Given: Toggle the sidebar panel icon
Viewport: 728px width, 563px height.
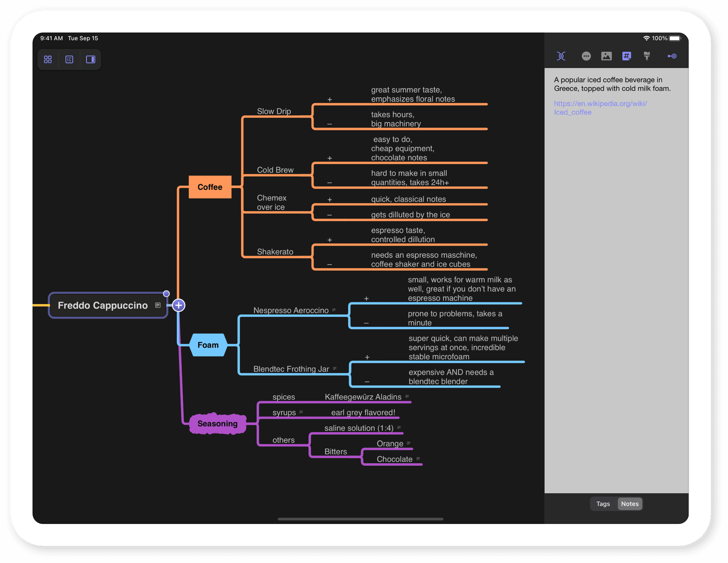Looking at the screenshot, I should pos(90,59).
